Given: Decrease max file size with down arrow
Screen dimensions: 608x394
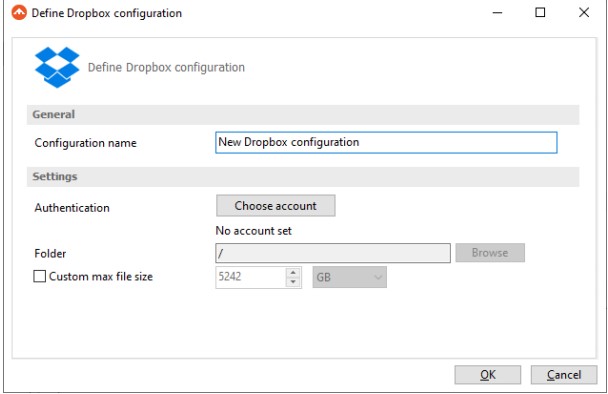Looking at the screenshot, I should click(x=293, y=282).
